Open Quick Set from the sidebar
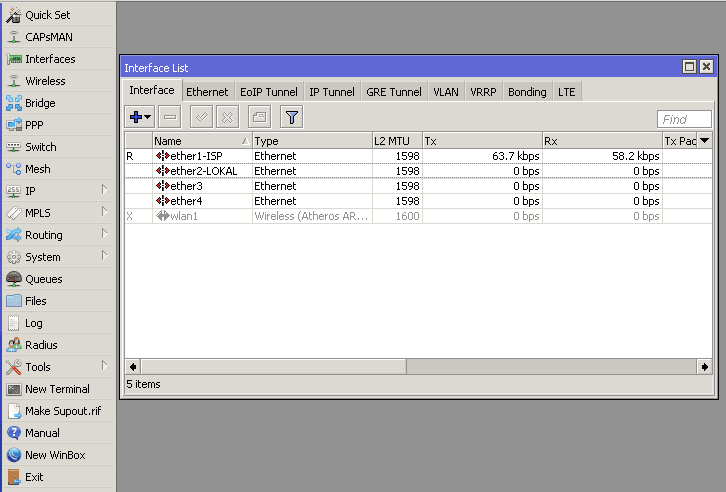726x492 pixels. click(59, 15)
